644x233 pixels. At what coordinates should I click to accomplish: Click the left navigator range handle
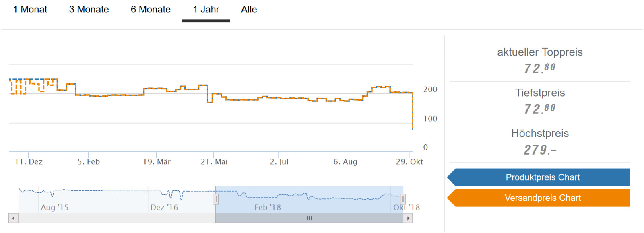click(216, 199)
